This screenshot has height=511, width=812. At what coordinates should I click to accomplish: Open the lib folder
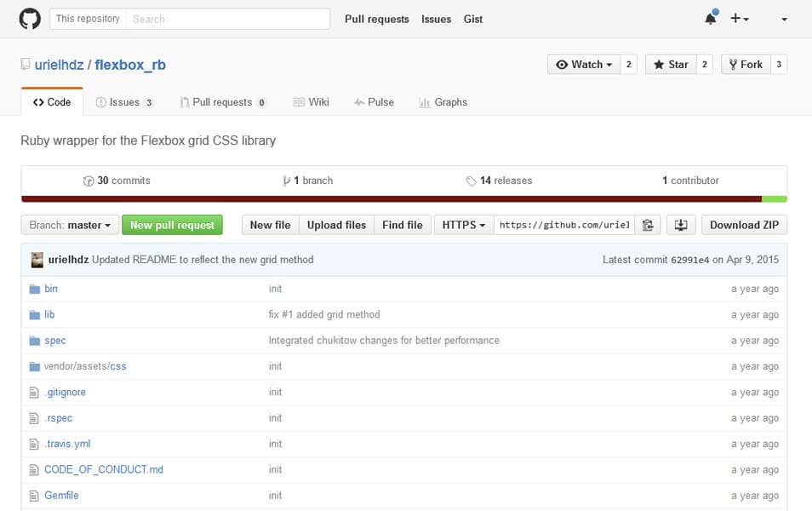(49, 314)
